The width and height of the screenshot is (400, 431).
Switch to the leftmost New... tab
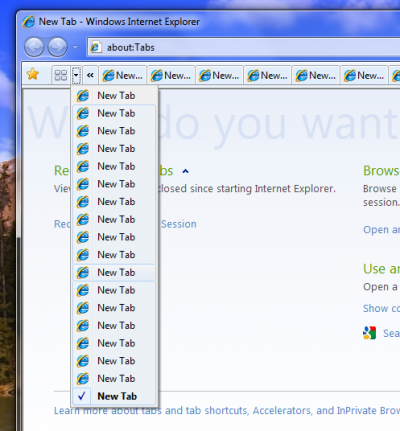tap(122, 76)
